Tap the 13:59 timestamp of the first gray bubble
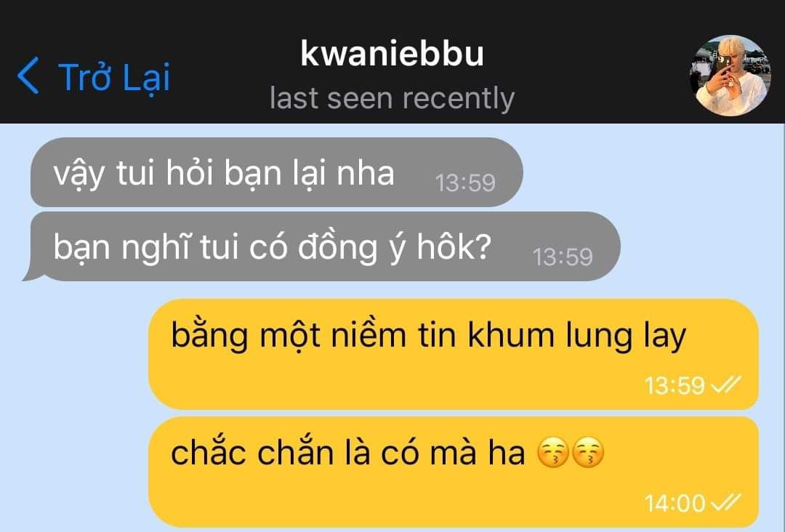 (x=465, y=182)
